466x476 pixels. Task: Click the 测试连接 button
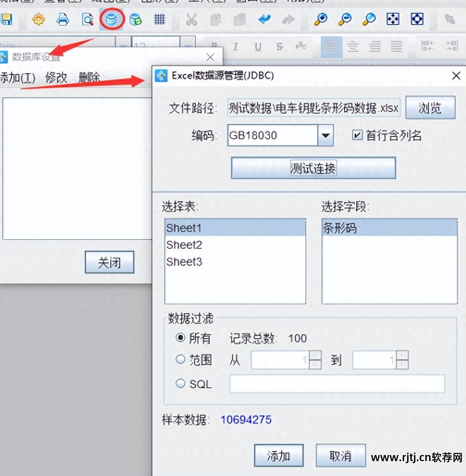click(x=313, y=168)
